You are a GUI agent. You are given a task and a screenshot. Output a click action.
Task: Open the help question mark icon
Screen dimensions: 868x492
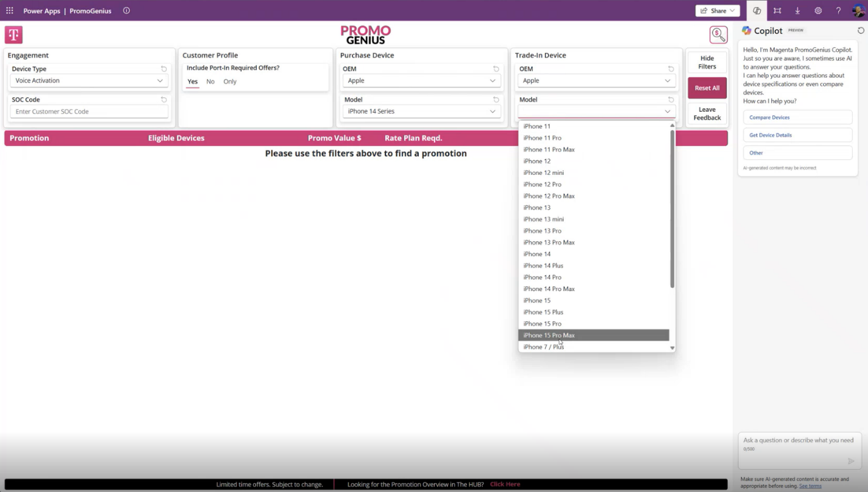pyautogui.click(x=838, y=10)
